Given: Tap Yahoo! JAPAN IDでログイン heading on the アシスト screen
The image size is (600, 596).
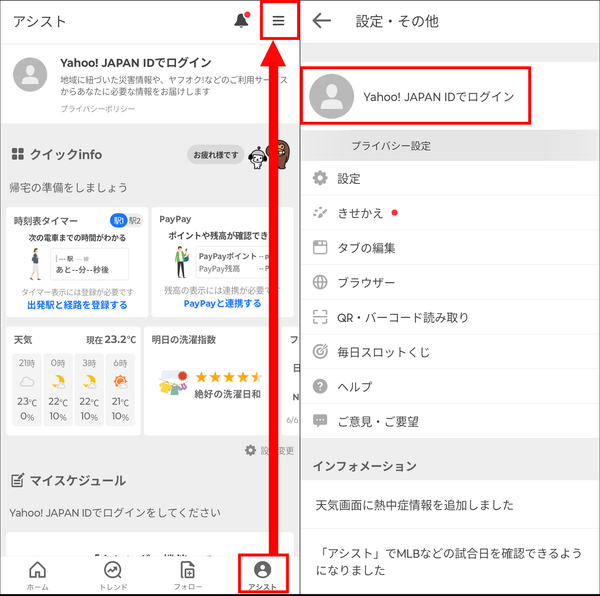Looking at the screenshot, I should 136,63.
